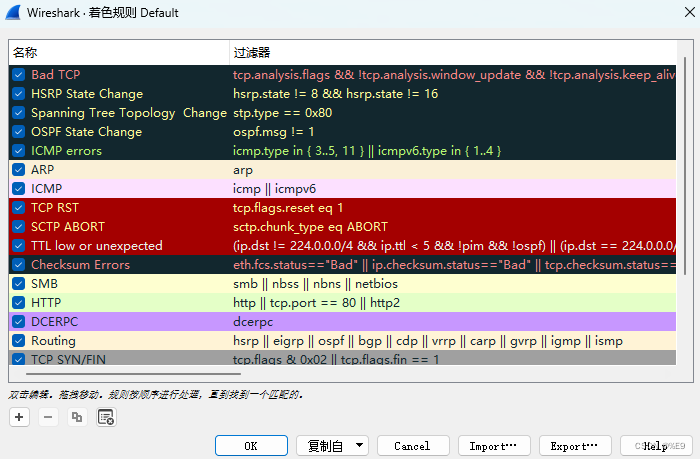Click the add new rule plus icon

(19, 417)
